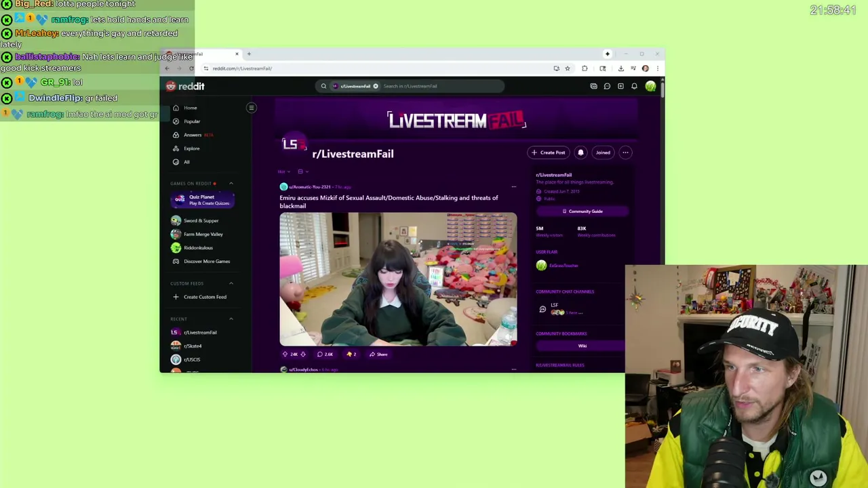Open the second post's options ellipsis
This screenshot has width=868, height=488.
point(513,369)
